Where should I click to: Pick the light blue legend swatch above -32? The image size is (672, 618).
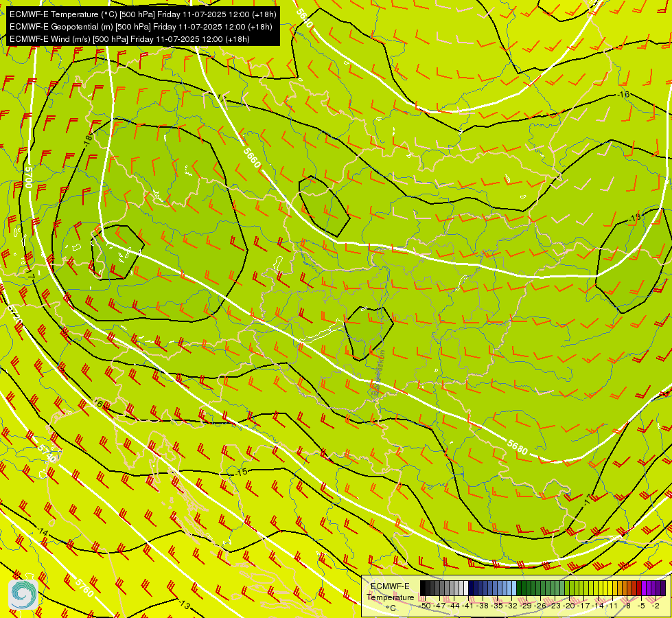coord(514,588)
